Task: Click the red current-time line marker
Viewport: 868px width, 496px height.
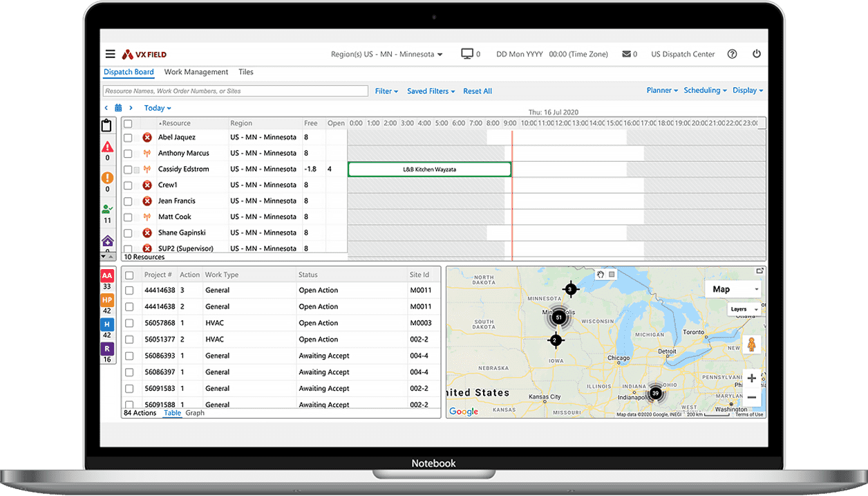Action: pyautogui.click(x=512, y=195)
